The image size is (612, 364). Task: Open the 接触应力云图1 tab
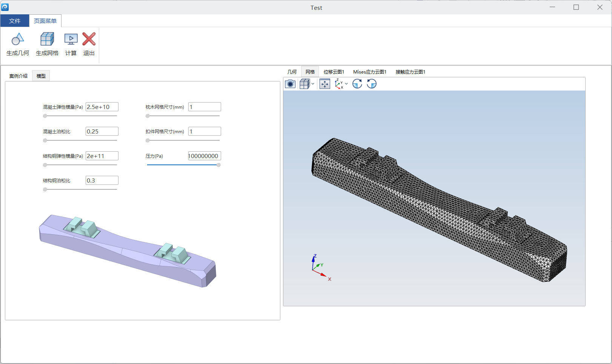tap(411, 72)
